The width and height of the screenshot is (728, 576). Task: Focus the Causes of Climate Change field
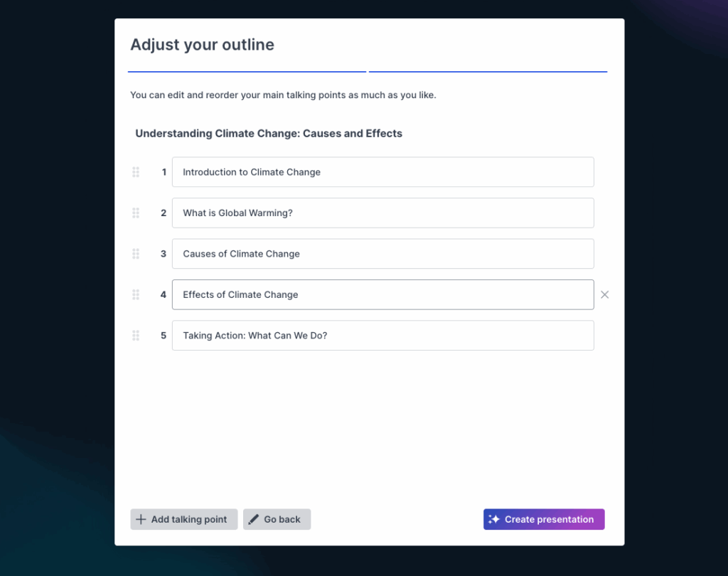383,254
